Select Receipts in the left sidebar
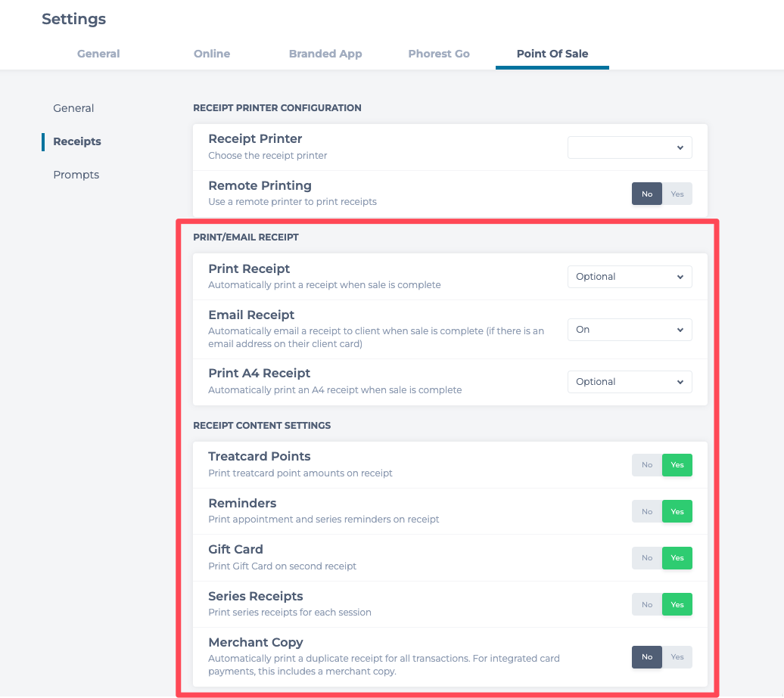784x698 pixels. (77, 141)
